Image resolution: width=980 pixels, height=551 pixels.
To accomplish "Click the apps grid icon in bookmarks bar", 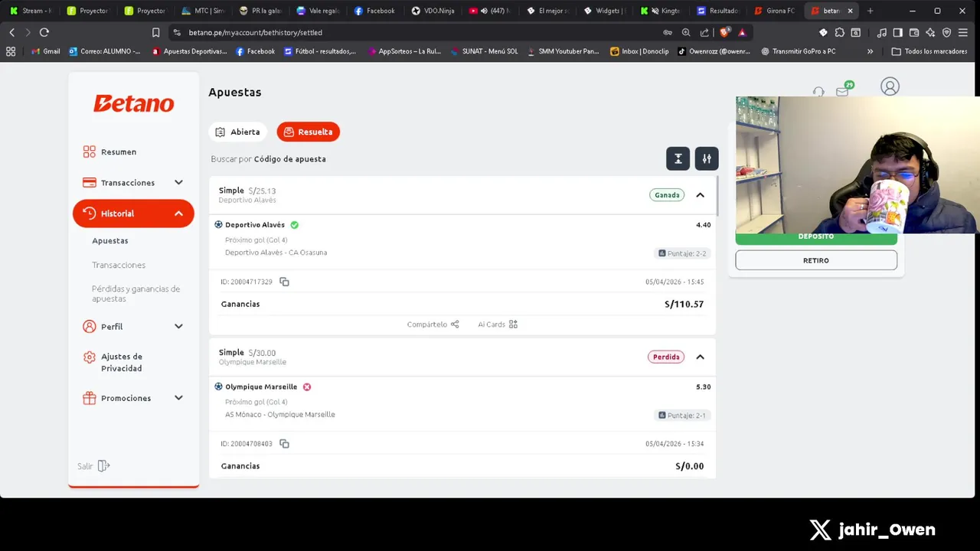I will pos(11,51).
